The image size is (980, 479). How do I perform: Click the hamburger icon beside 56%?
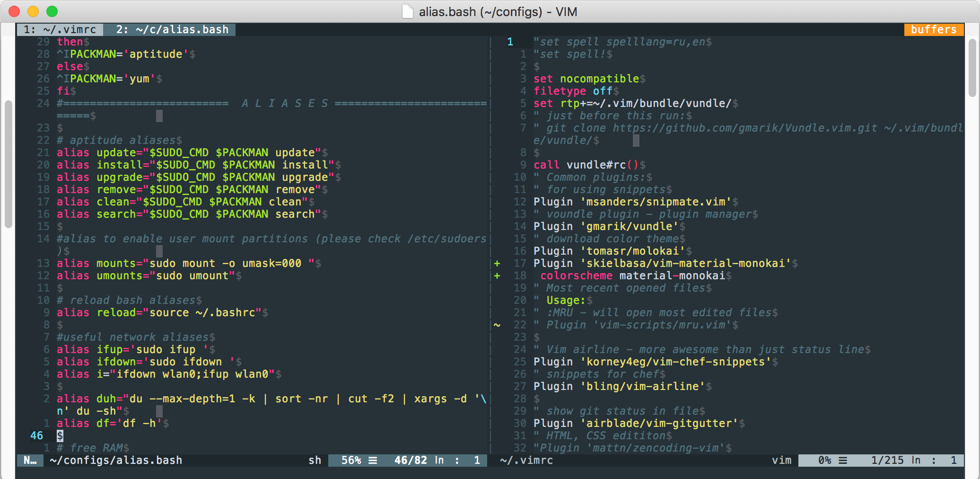pyautogui.click(x=373, y=460)
